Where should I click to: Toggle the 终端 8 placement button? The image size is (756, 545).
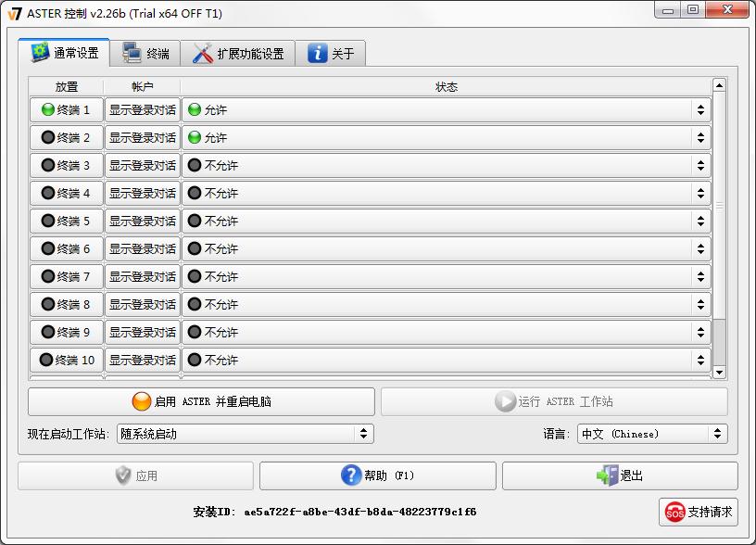67,304
